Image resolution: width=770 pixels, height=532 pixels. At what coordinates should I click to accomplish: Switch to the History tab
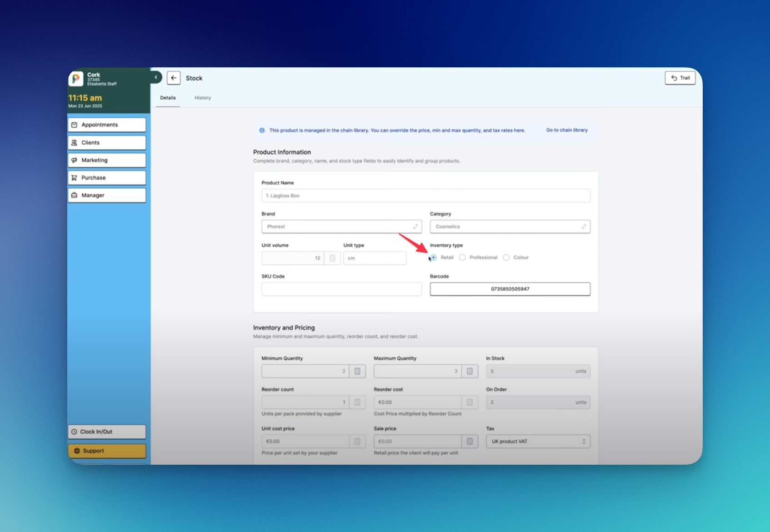203,98
